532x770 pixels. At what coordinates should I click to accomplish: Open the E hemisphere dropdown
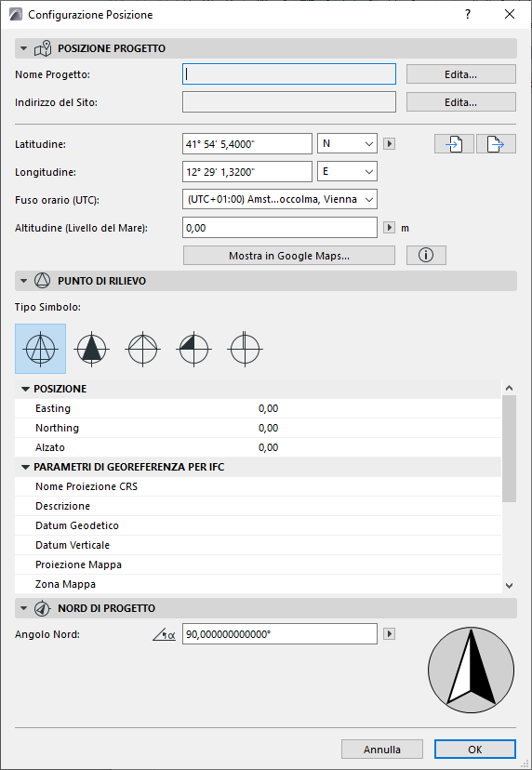tap(347, 172)
